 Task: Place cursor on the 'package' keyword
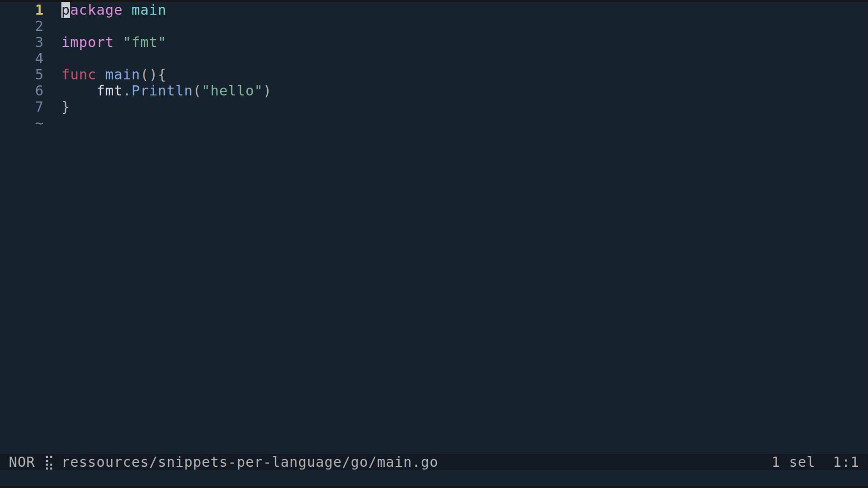pos(92,10)
